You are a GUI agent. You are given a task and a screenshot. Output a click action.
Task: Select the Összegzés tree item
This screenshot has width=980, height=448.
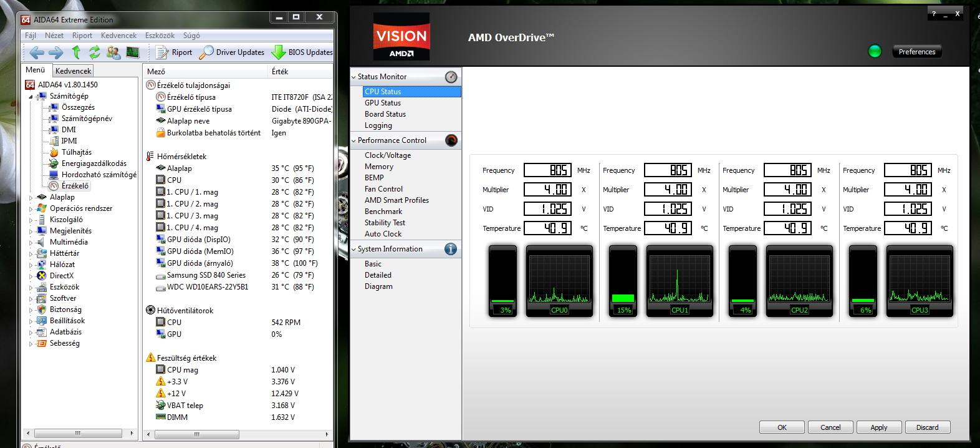(x=78, y=107)
